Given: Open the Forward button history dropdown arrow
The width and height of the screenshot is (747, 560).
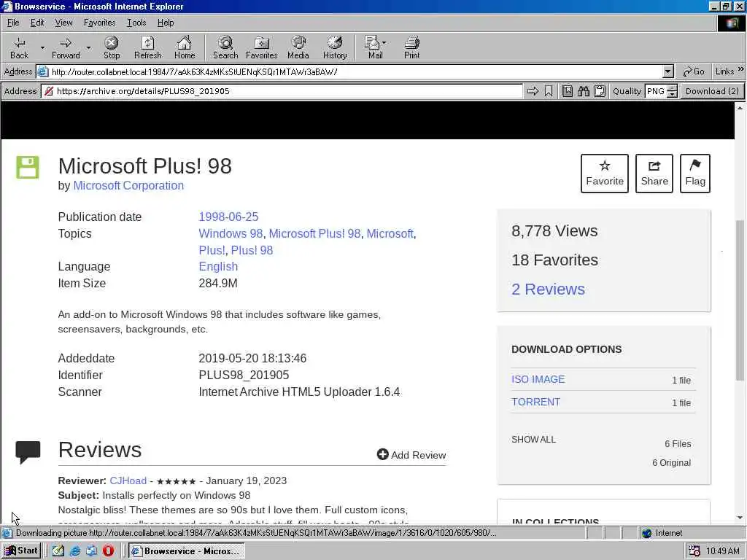Looking at the screenshot, I should (88, 47).
